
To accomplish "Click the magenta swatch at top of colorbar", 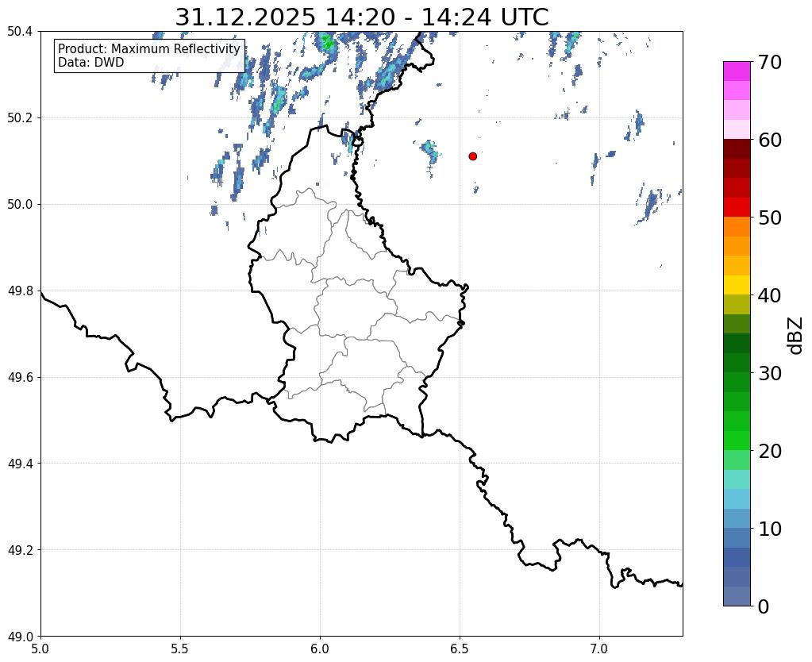I will coord(737,71).
